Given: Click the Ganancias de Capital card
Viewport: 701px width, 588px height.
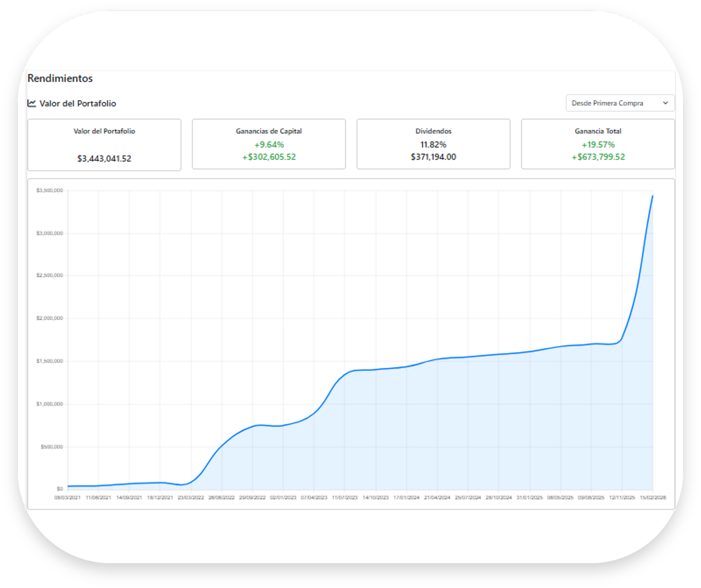Looking at the screenshot, I should pyautogui.click(x=269, y=144).
